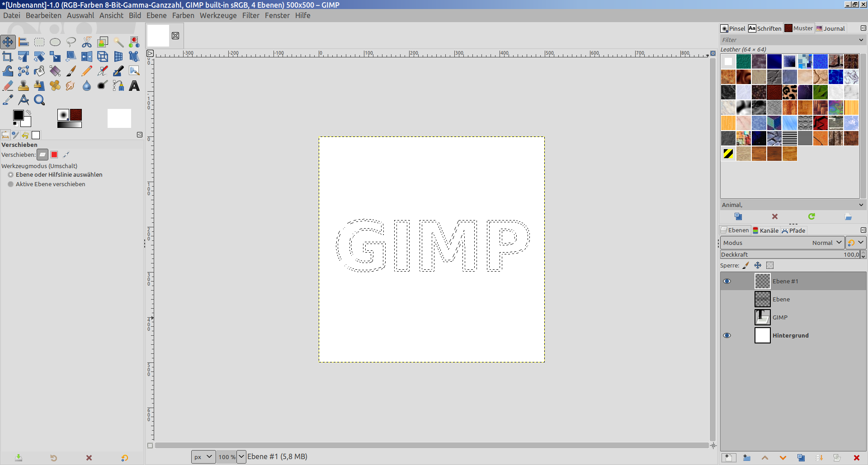Click the active pattern leather swatch
This screenshot has height=465, width=868.
point(76,115)
